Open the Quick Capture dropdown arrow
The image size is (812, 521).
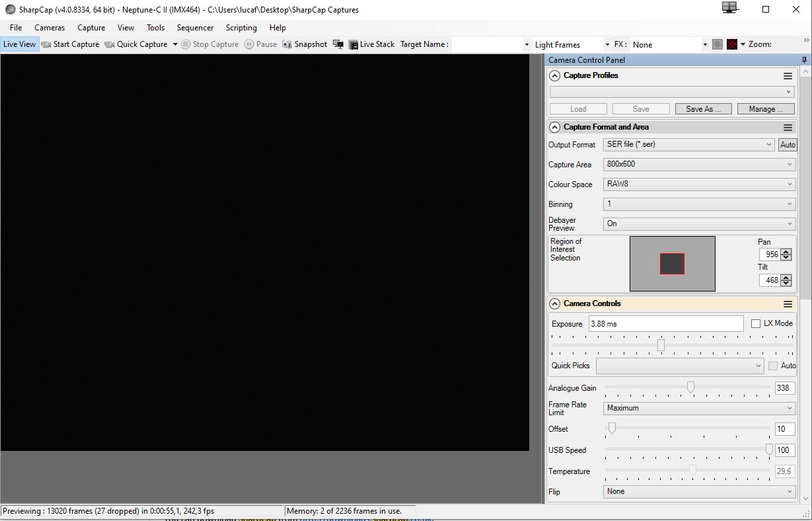point(175,44)
